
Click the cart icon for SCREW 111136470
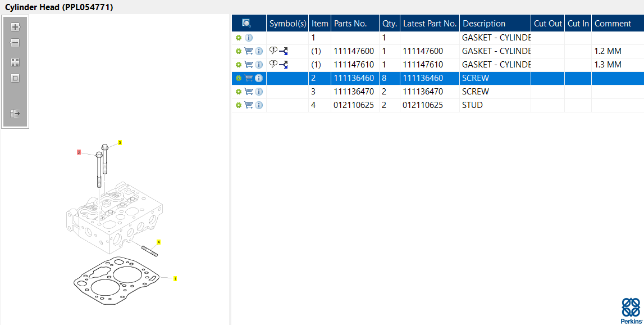tap(249, 92)
